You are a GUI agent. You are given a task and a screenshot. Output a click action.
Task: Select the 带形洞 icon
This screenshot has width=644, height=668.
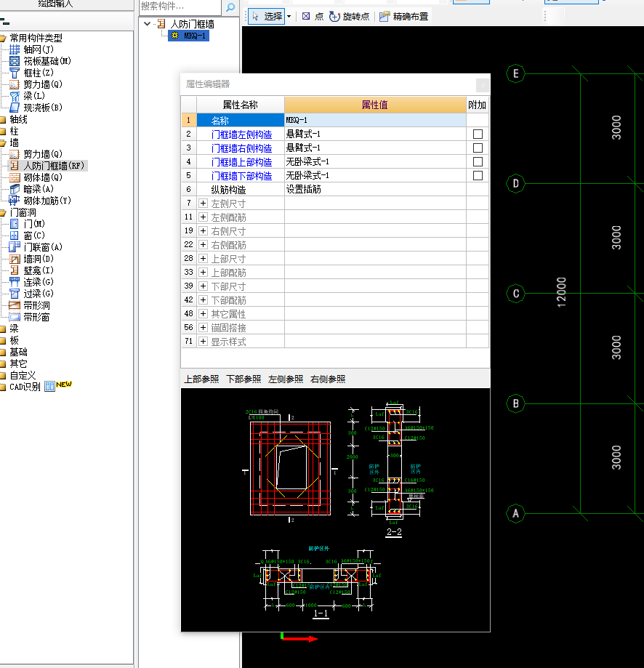point(15,305)
